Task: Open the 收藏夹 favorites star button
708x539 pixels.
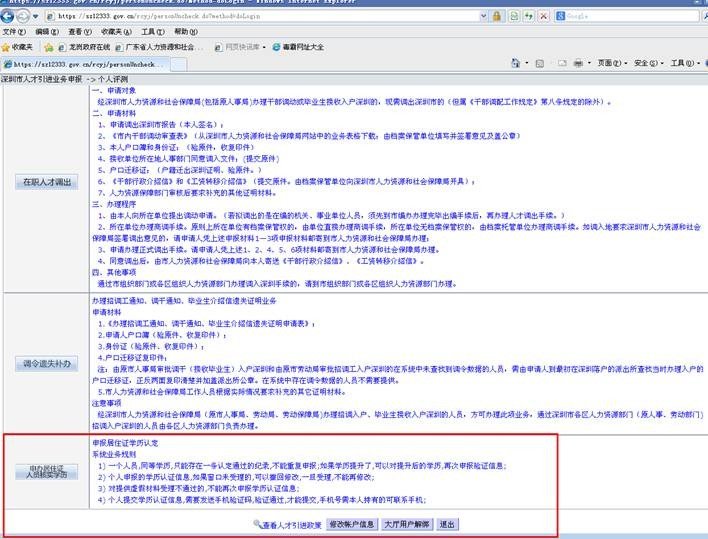Action: (x=17, y=47)
